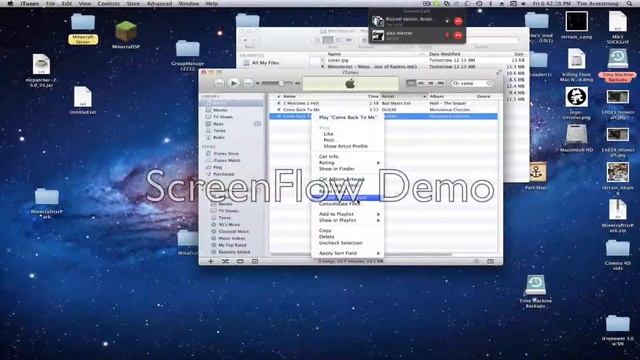Image resolution: width=640 pixels, height=360 pixels.
Task: Expand the Add to Playlist submenu
Action: [347, 214]
